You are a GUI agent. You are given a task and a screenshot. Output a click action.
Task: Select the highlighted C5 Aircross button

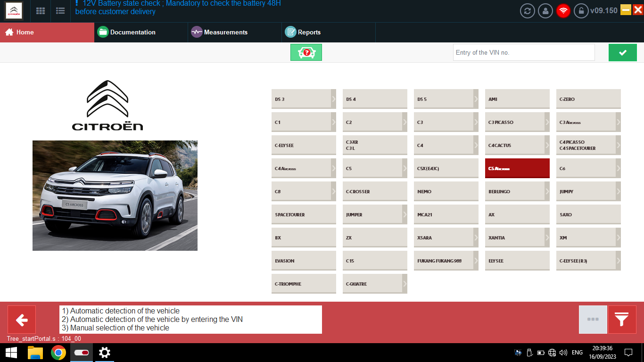pyautogui.click(x=517, y=168)
